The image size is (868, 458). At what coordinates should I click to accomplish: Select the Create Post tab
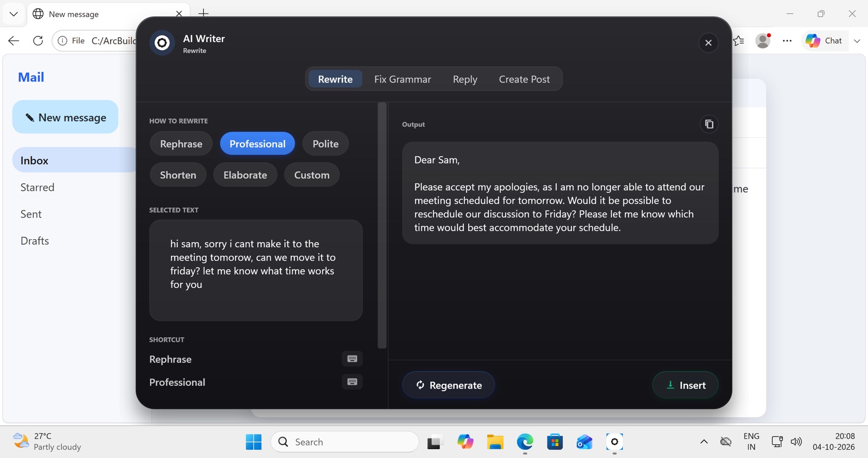tap(524, 79)
